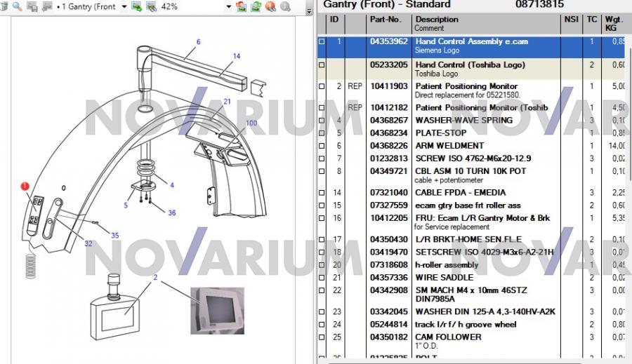
Task: Expand the 42% zoom level dropdown
Action: click(x=229, y=6)
